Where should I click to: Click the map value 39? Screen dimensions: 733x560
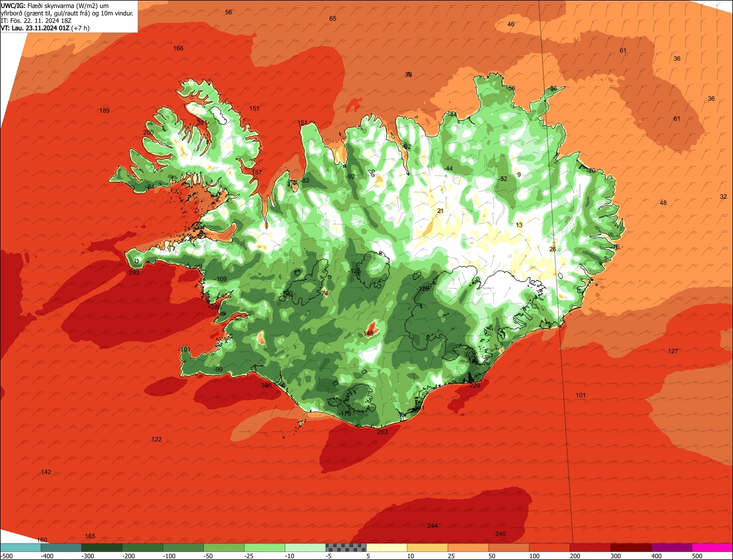tap(408, 74)
